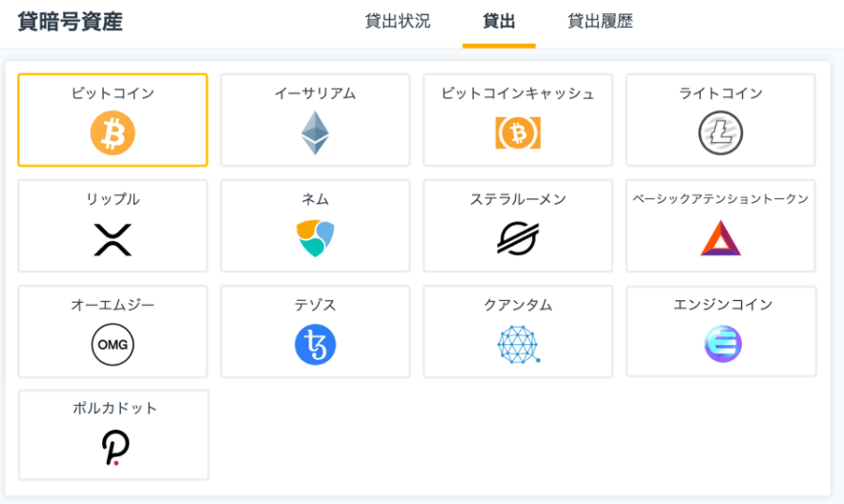Click the ライトコイン label text
The height and width of the screenshot is (504, 844).
point(721,93)
